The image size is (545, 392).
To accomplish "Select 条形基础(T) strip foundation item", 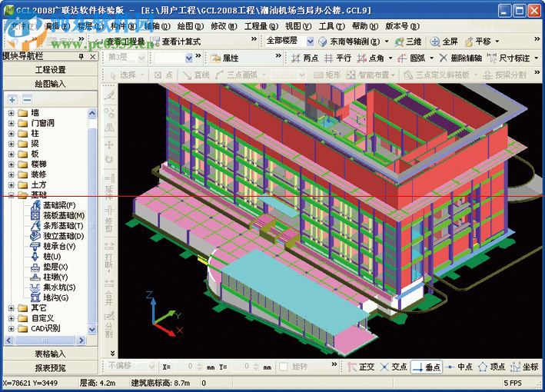I will tap(58, 226).
